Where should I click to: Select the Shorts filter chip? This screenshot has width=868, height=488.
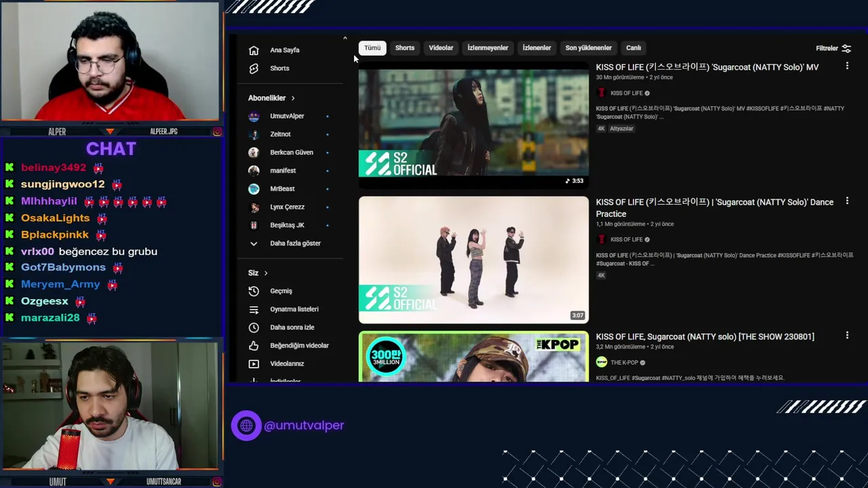(405, 48)
